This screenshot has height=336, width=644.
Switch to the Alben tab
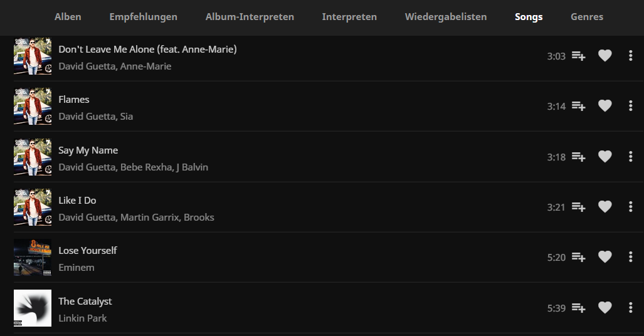(68, 17)
